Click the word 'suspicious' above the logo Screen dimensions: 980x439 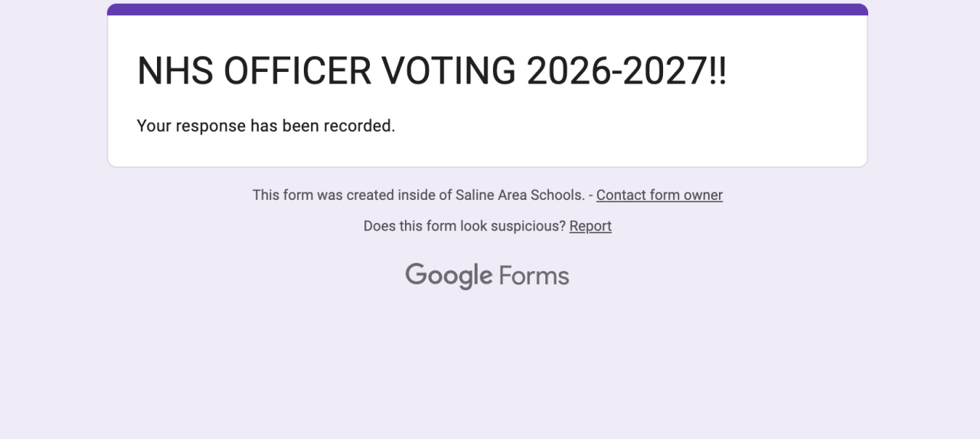click(527, 226)
